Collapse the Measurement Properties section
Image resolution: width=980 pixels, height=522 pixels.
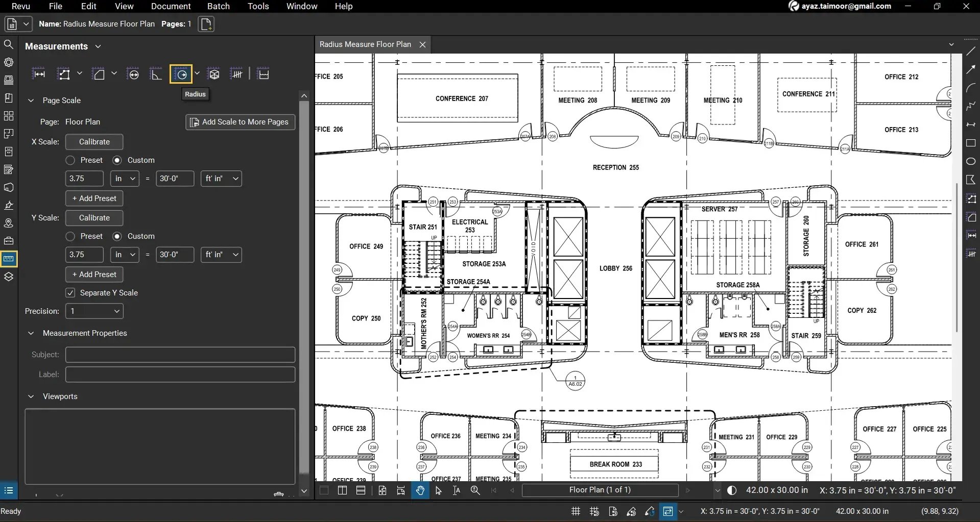[31, 333]
